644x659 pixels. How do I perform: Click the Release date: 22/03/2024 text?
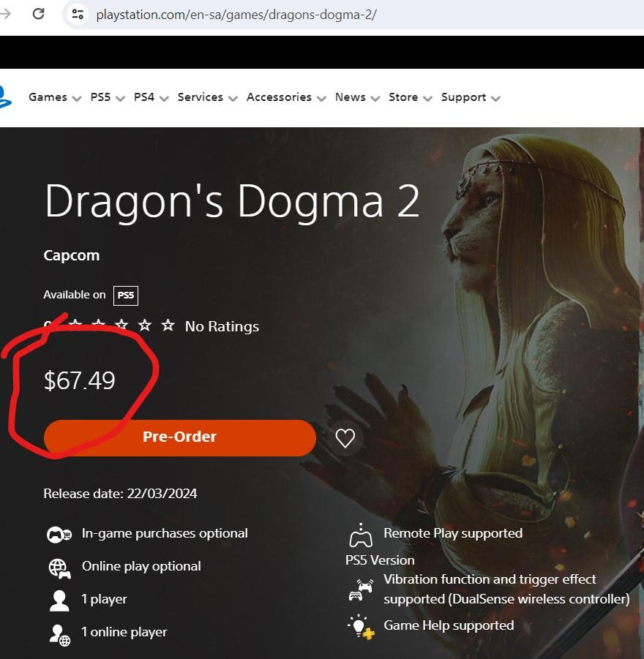(x=120, y=494)
